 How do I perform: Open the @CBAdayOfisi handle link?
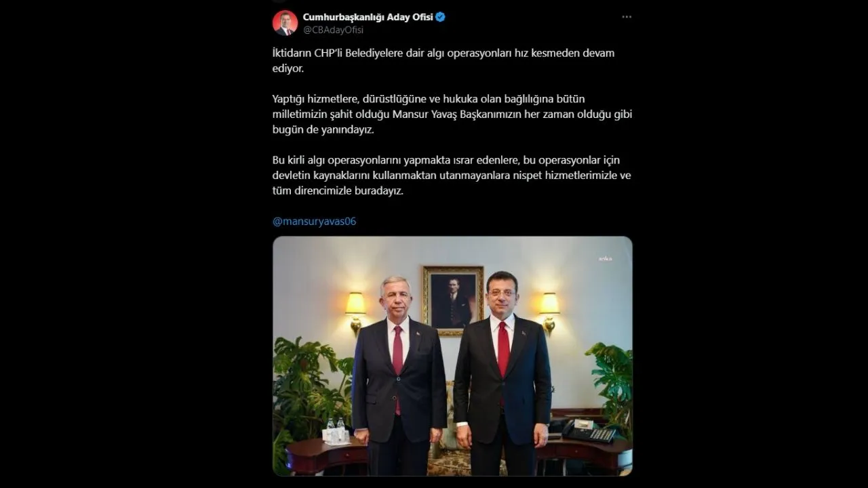333,30
